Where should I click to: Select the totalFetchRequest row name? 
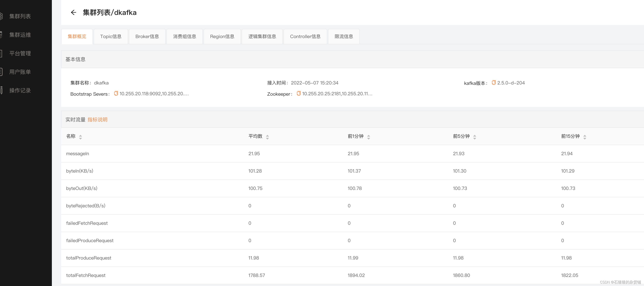(x=86, y=275)
